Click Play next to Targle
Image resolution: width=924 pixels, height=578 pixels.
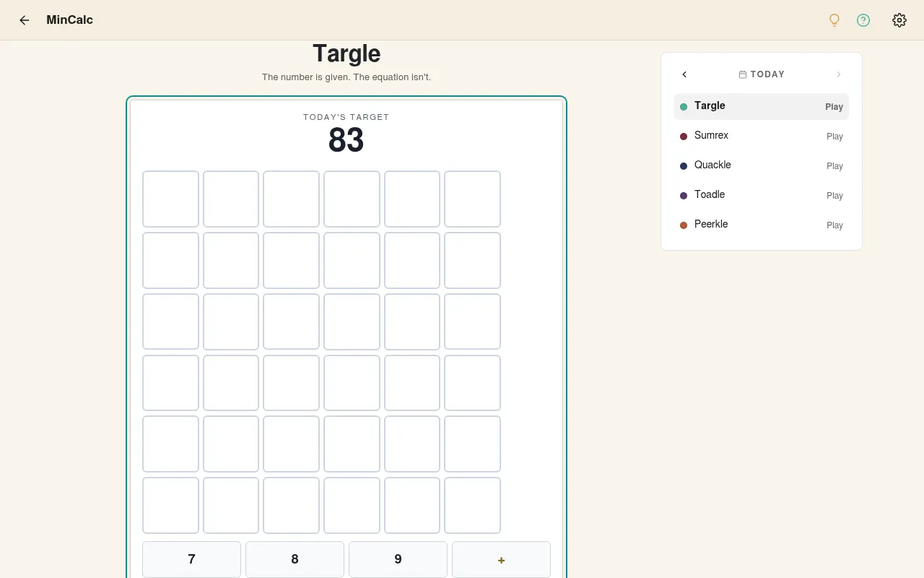click(x=834, y=107)
